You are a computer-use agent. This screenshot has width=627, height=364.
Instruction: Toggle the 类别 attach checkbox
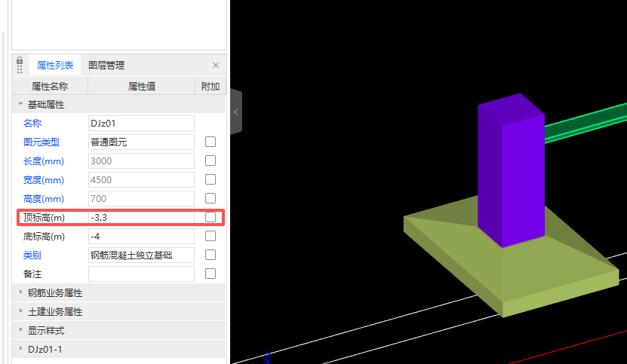tap(211, 255)
